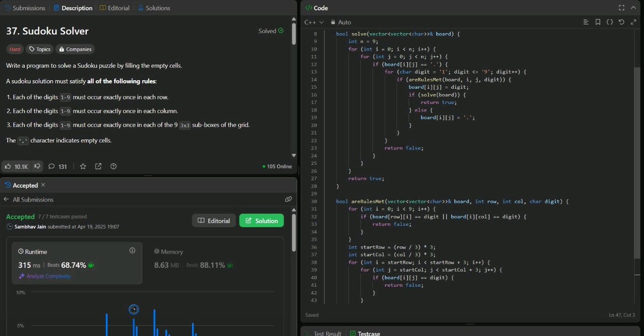
Task: Click the highlighted runtime marker on chart
Action: point(134,309)
